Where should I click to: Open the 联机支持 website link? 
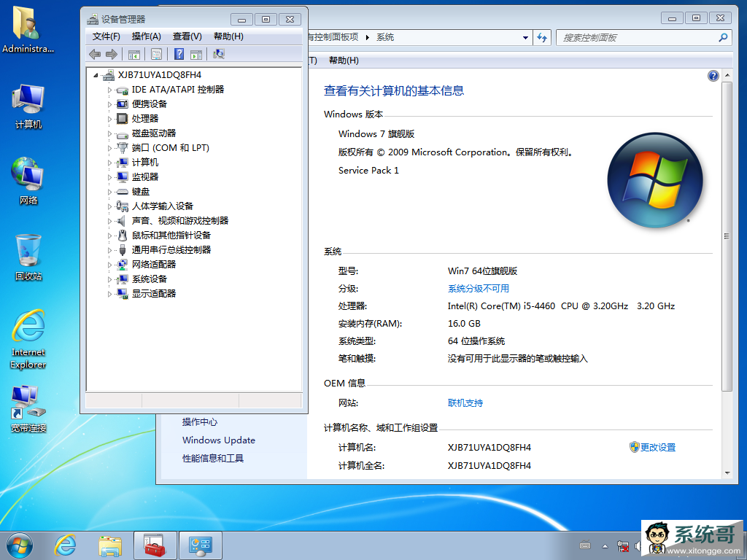tap(465, 403)
